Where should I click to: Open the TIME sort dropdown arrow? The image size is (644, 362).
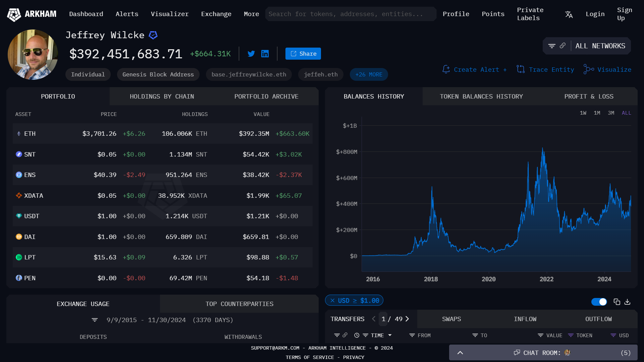pyautogui.click(x=390, y=335)
